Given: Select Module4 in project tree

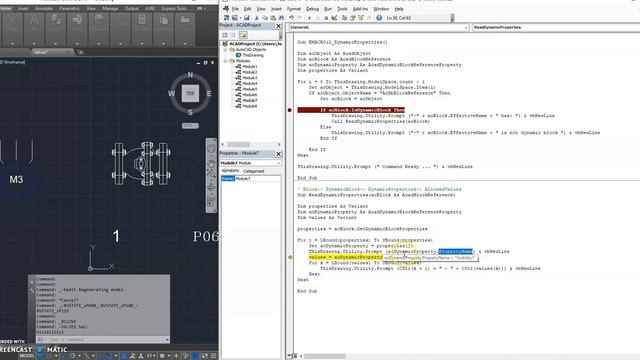Looking at the screenshot, I should (x=250, y=83).
